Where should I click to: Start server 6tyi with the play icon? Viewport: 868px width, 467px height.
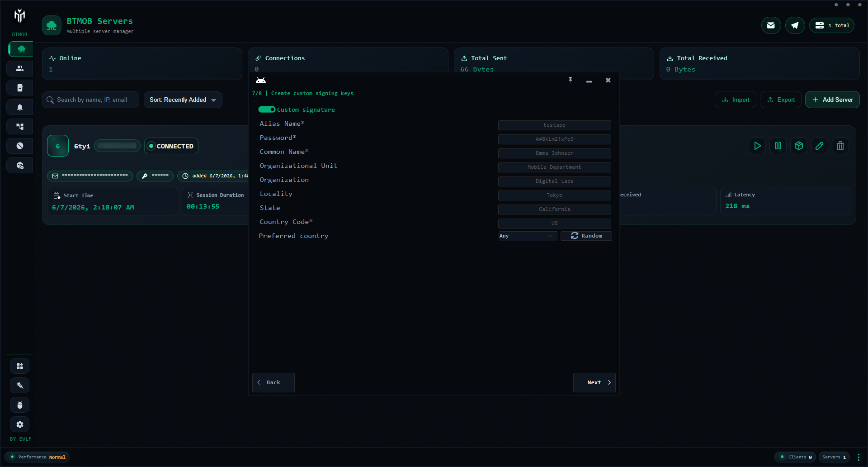[x=757, y=146]
